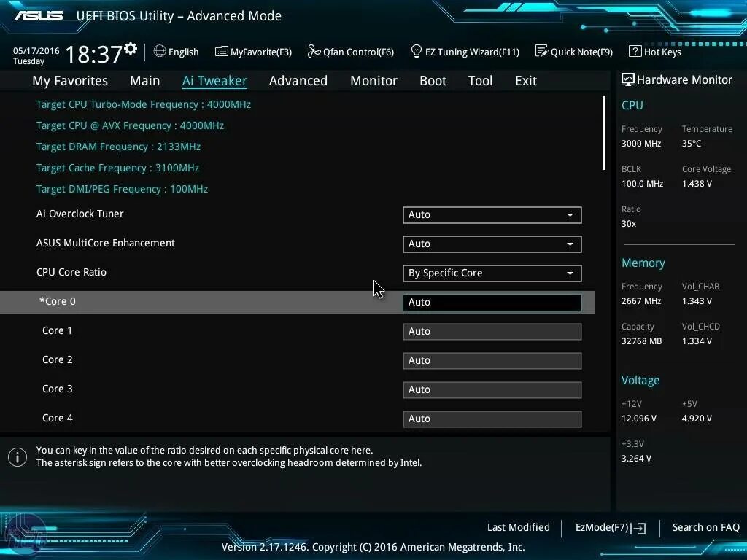Click the +12V 12.096 V reading
This screenshot has height=560, width=747.
click(x=638, y=419)
